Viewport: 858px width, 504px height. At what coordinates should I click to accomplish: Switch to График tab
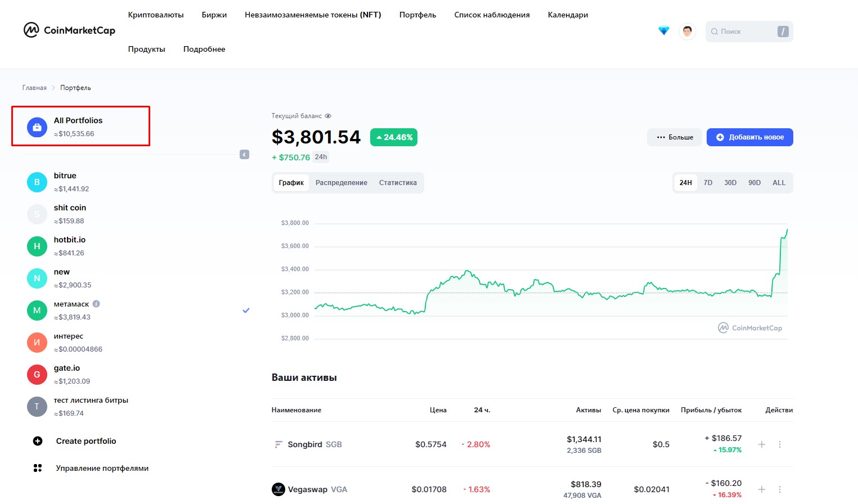(291, 183)
